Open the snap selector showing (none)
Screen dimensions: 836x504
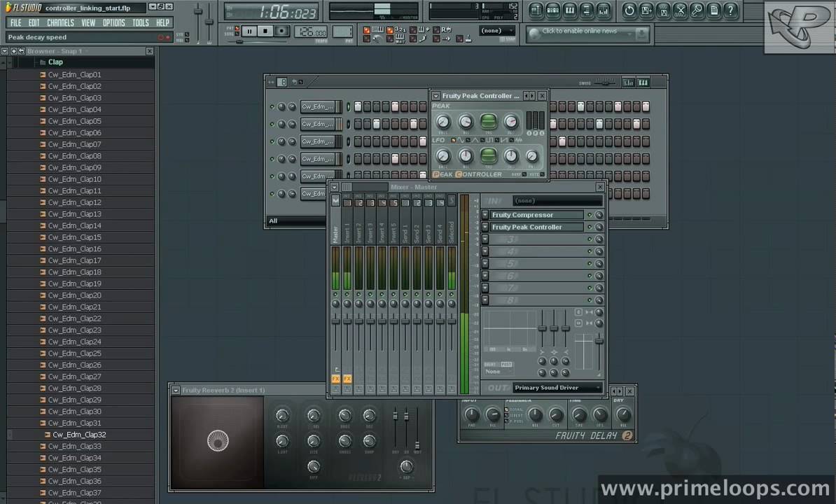pos(496,31)
